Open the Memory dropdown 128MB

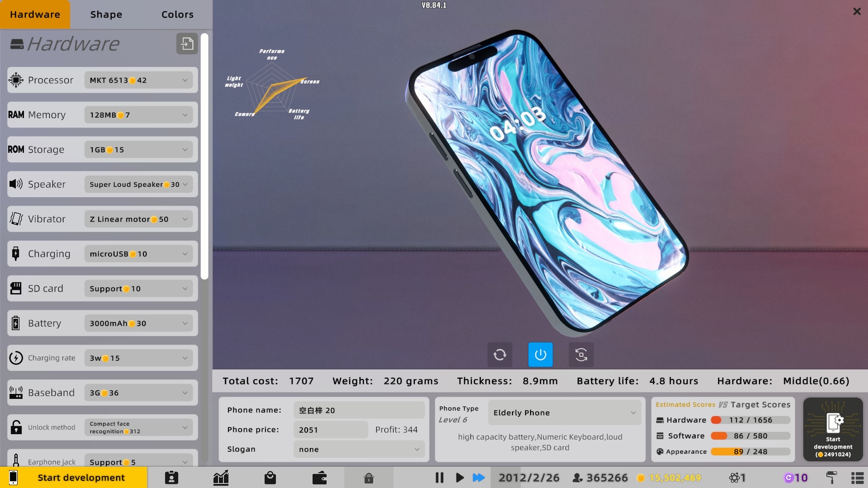[138, 115]
